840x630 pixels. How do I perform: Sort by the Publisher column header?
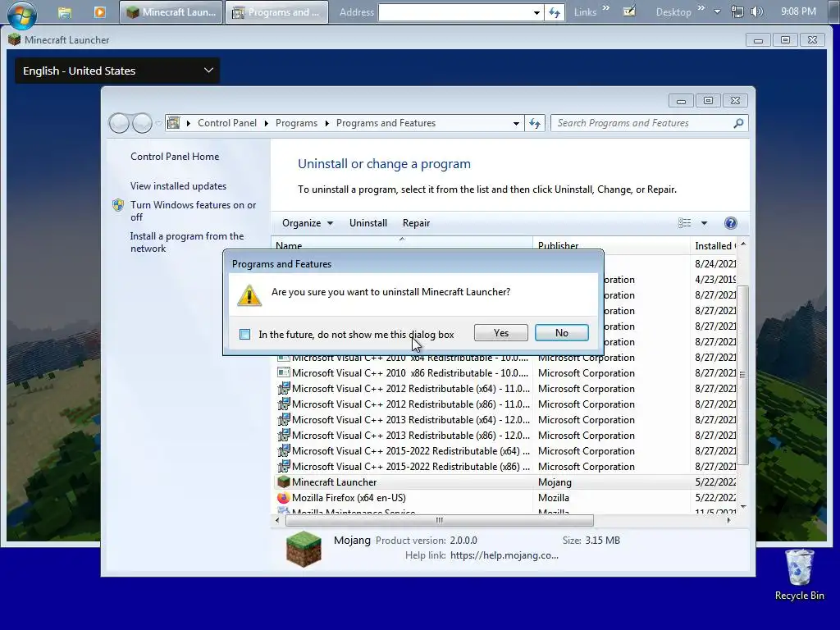(x=611, y=245)
